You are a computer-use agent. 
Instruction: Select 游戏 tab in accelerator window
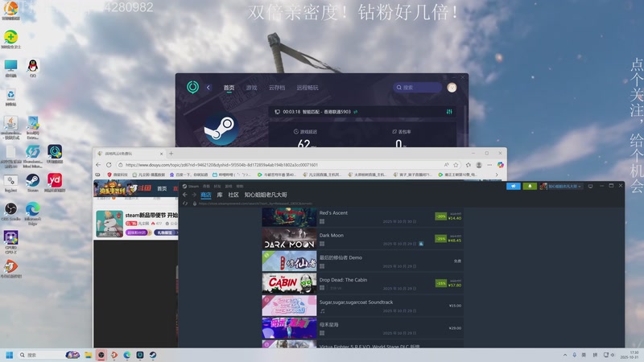pos(251,88)
